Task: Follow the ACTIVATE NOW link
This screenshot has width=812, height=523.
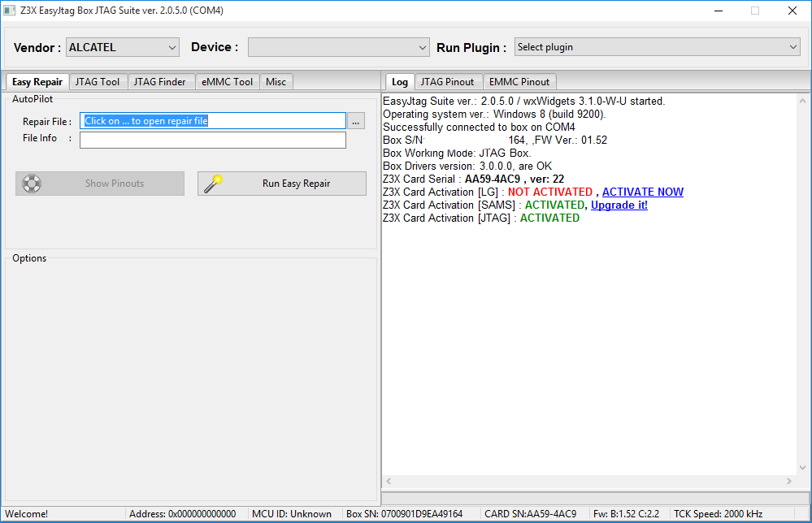Action: pos(643,192)
